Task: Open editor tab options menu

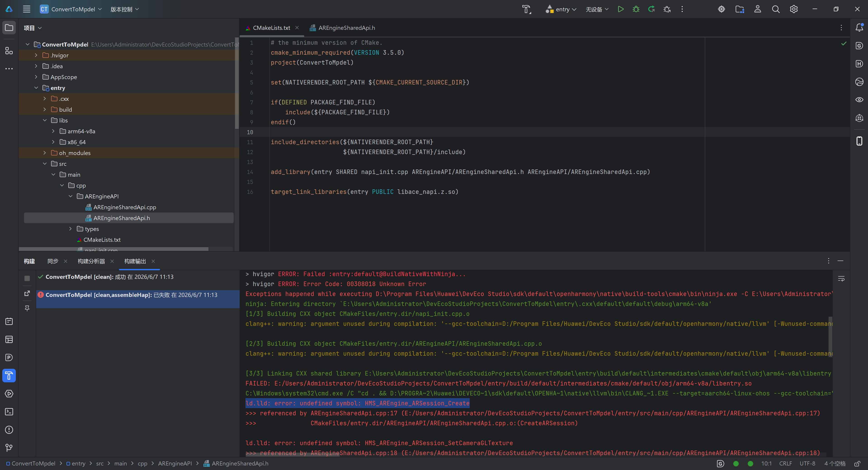Action: 841,28
